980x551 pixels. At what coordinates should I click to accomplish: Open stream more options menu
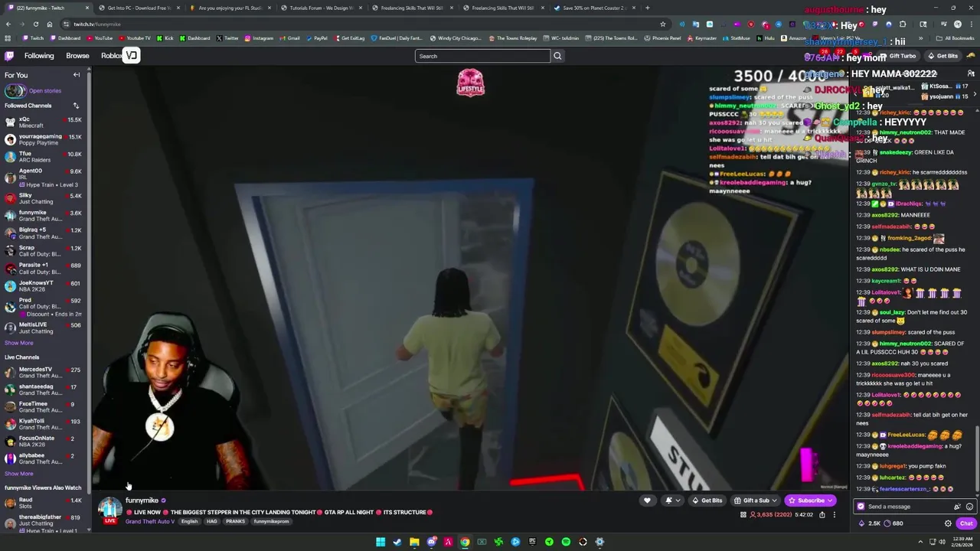(x=835, y=515)
